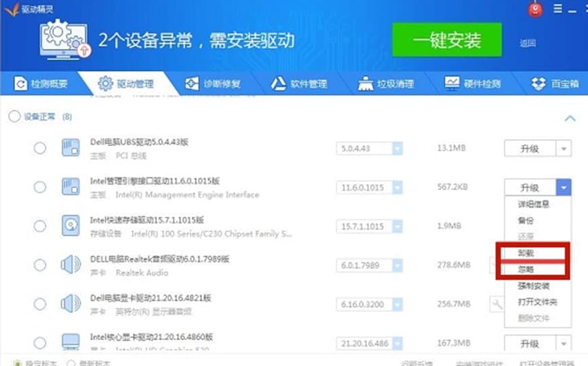Open the 21.20.16.486 version dropdown
The height and width of the screenshot is (366, 588).
(397, 343)
